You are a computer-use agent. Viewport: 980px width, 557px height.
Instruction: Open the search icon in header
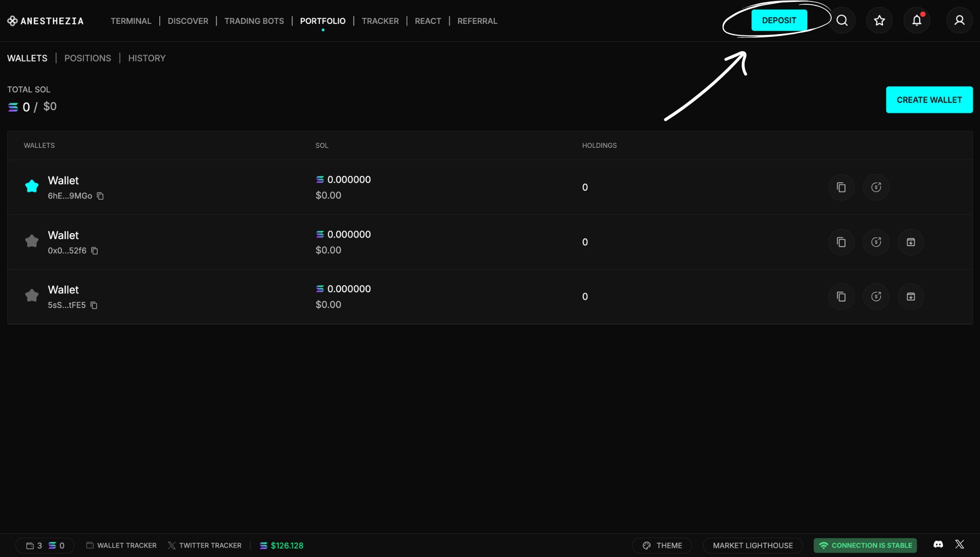[842, 21]
